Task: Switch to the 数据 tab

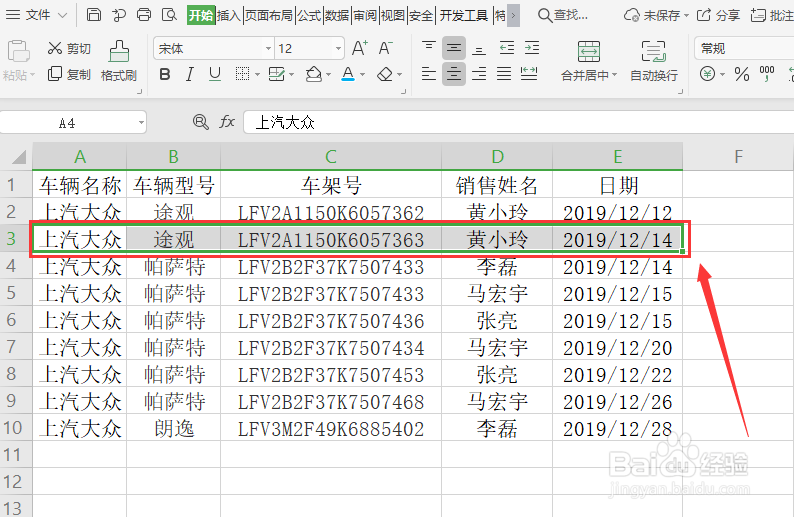Action: coord(337,15)
